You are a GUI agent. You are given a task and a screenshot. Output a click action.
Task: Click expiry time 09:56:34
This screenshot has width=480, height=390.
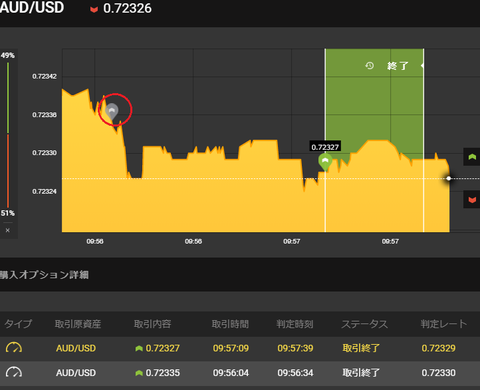click(x=295, y=373)
